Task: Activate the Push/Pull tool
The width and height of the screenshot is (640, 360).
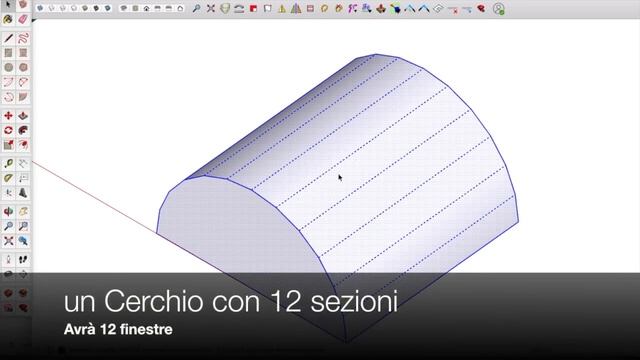Action: click(x=23, y=116)
